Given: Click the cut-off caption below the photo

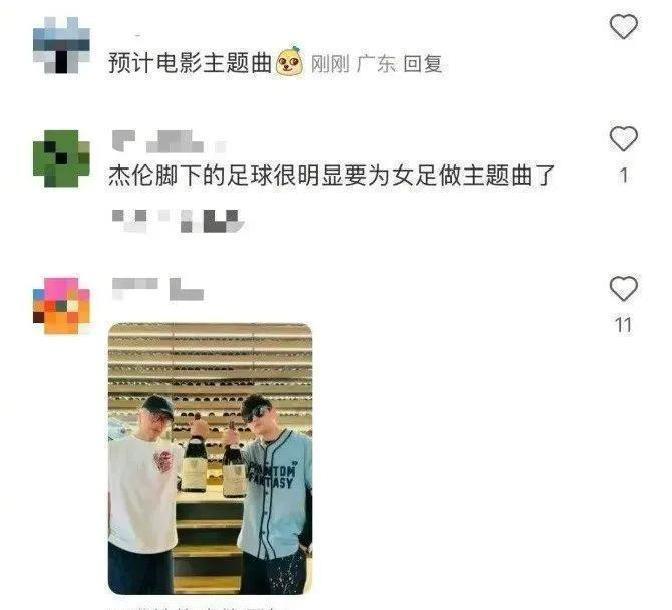Looking at the screenshot, I should pos(197,607).
